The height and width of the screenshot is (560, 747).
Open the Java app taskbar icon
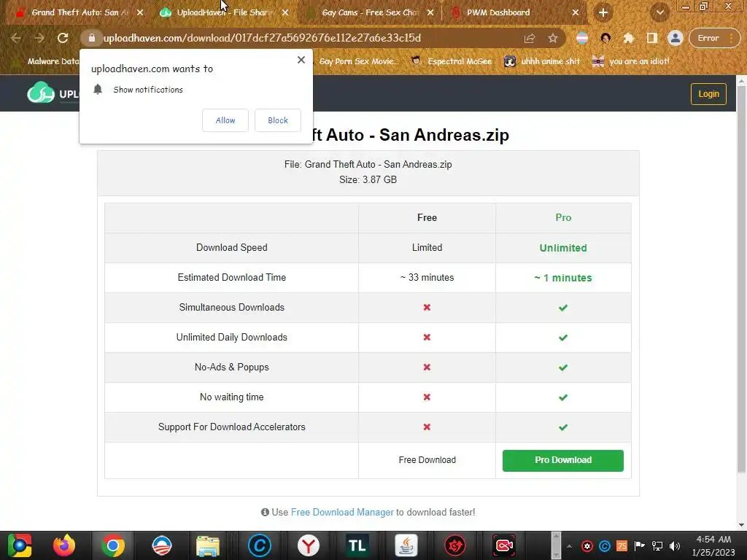pyautogui.click(x=406, y=545)
